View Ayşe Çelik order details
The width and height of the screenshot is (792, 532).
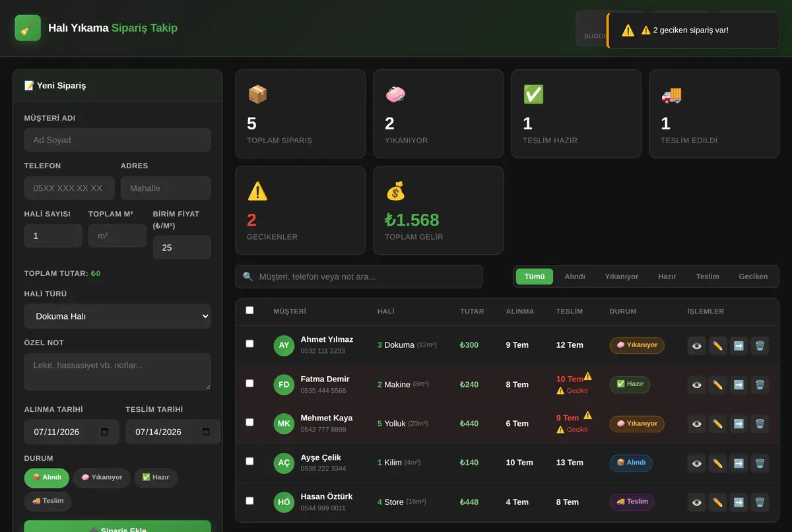coord(696,463)
